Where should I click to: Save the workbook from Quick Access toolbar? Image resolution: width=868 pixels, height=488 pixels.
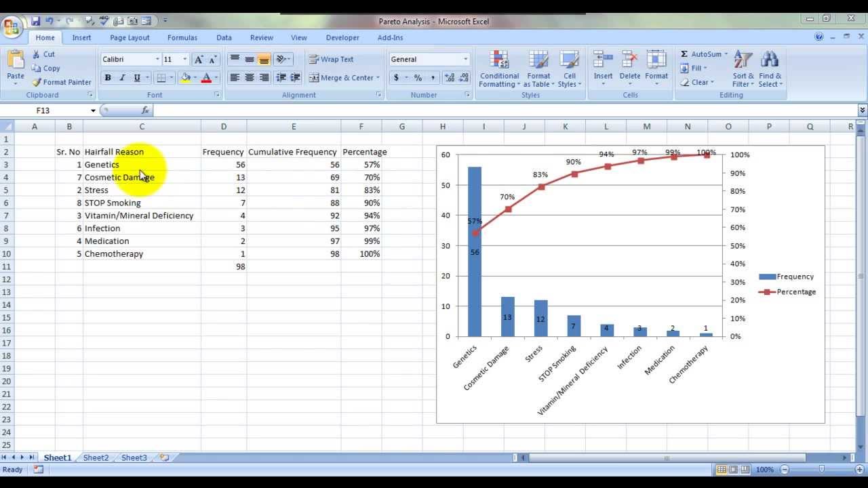tap(35, 22)
